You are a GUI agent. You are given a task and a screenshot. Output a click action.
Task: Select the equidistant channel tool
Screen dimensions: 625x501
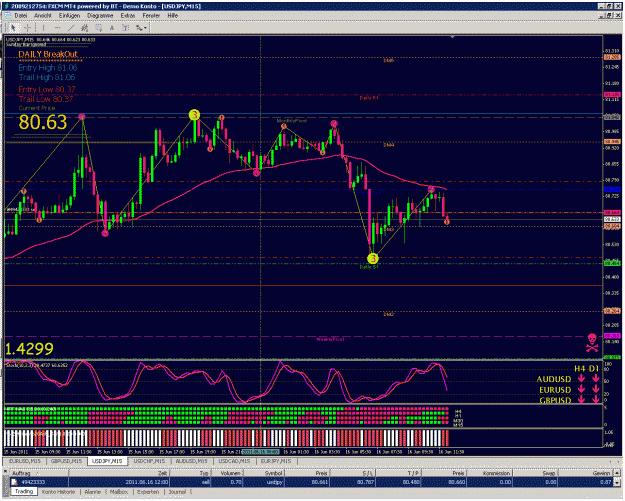click(x=85, y=28)
